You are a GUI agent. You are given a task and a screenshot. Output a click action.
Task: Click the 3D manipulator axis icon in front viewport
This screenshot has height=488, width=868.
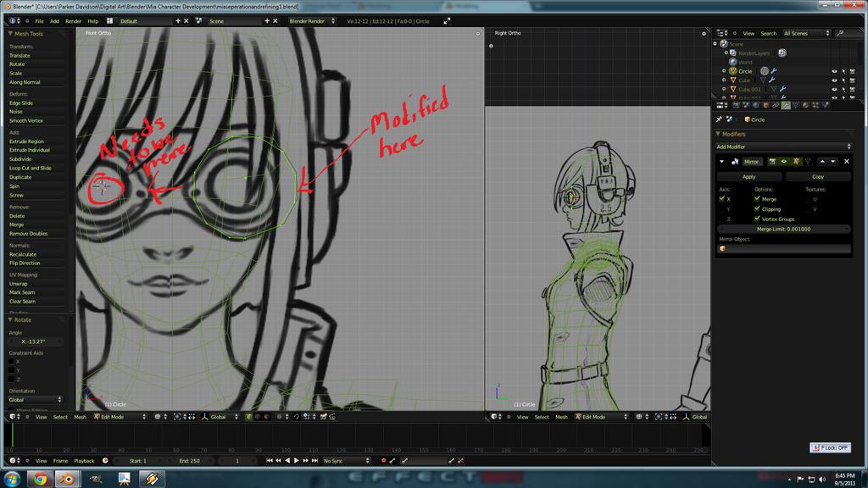pos(205,417)
